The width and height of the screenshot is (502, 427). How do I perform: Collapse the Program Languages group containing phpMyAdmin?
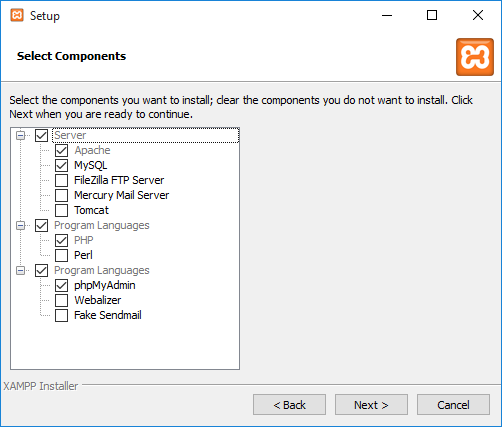21,270
